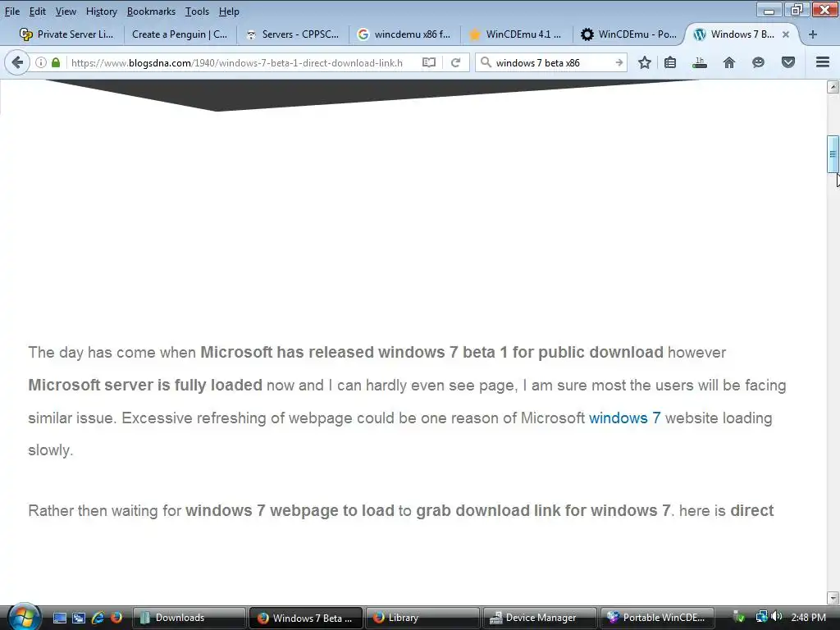Image resolution: width=840 pixels, height=630 pixels.
Task: Follow the windows 7 hyperlink in article
Action: [624, 418]
